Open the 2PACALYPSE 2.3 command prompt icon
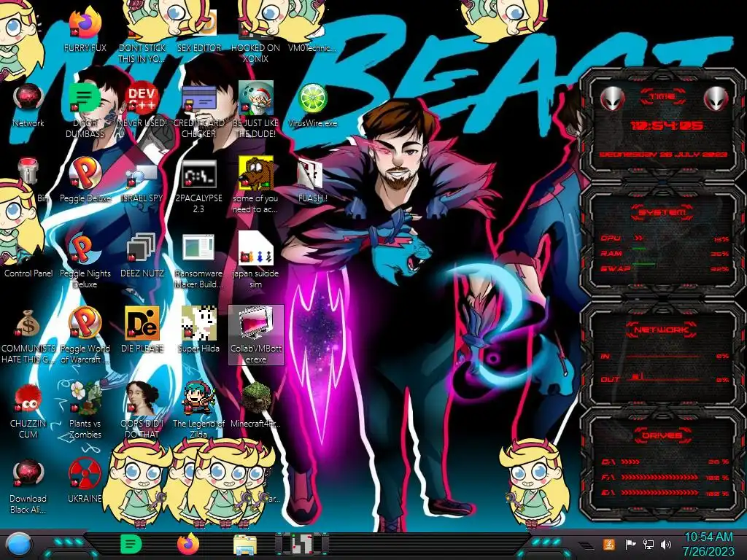Image resolution: width=747 pixels, height=560 pixels. click(198, 174)
